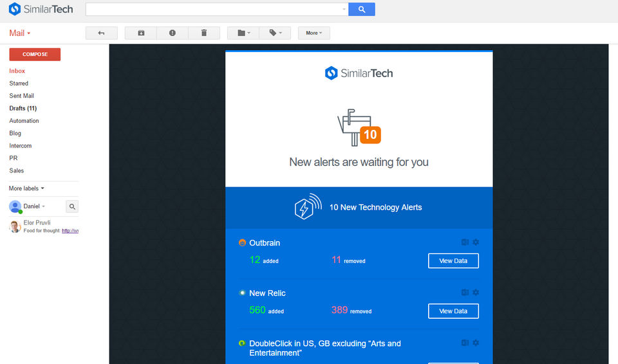Click the Outbrain logo icon
618x364 pixels.
(x=243, y=242)
